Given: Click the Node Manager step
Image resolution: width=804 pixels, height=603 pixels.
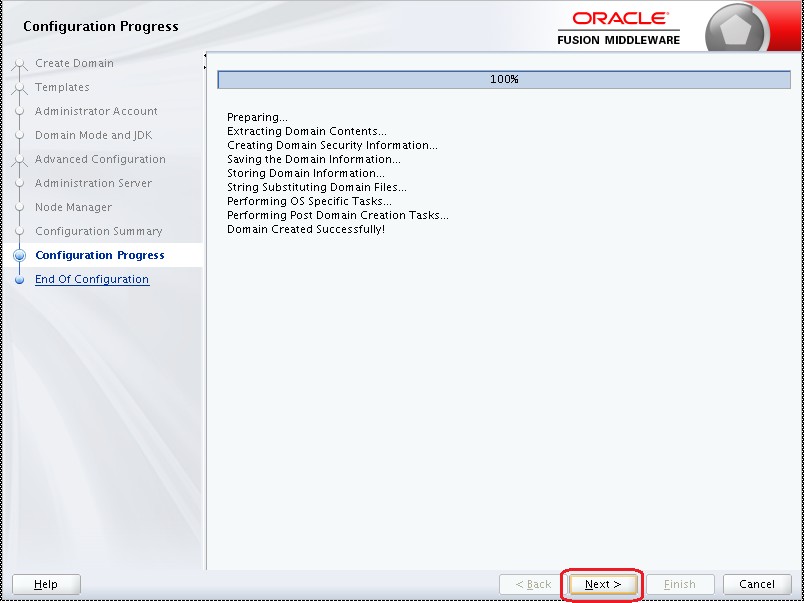Looking at the screenshot, I should 73,207.
